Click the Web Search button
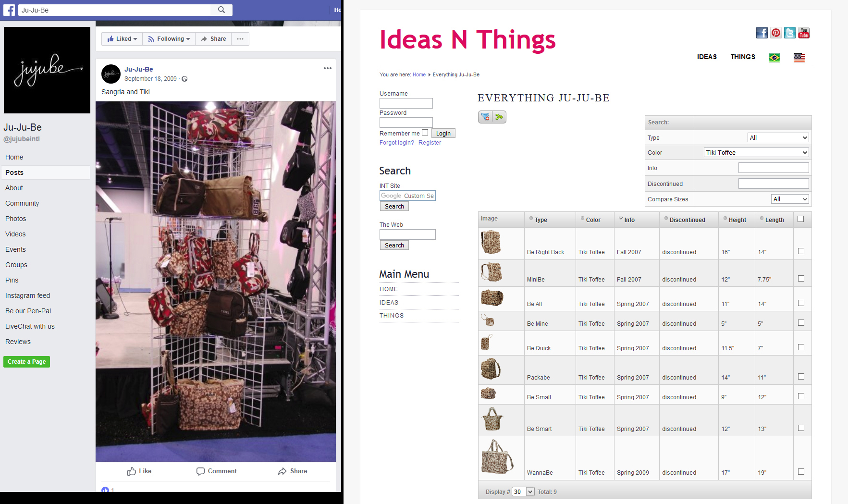This screenshot has width=848, height=504. (394, 245)
